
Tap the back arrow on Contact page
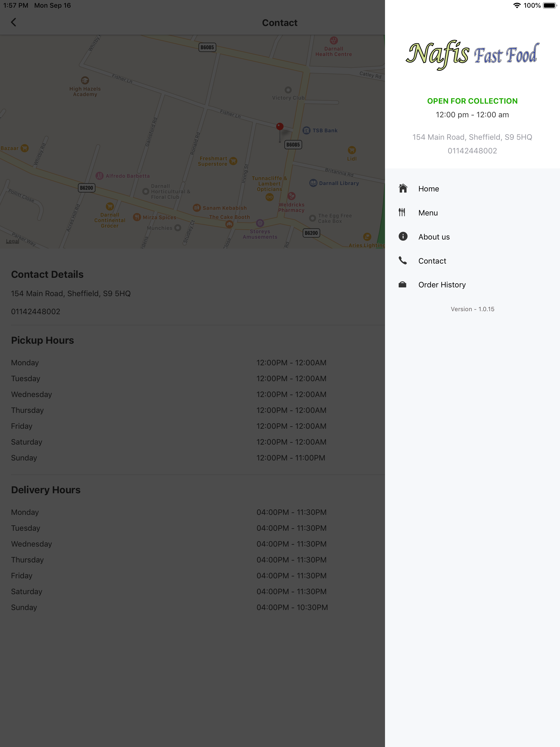(13, 22)
